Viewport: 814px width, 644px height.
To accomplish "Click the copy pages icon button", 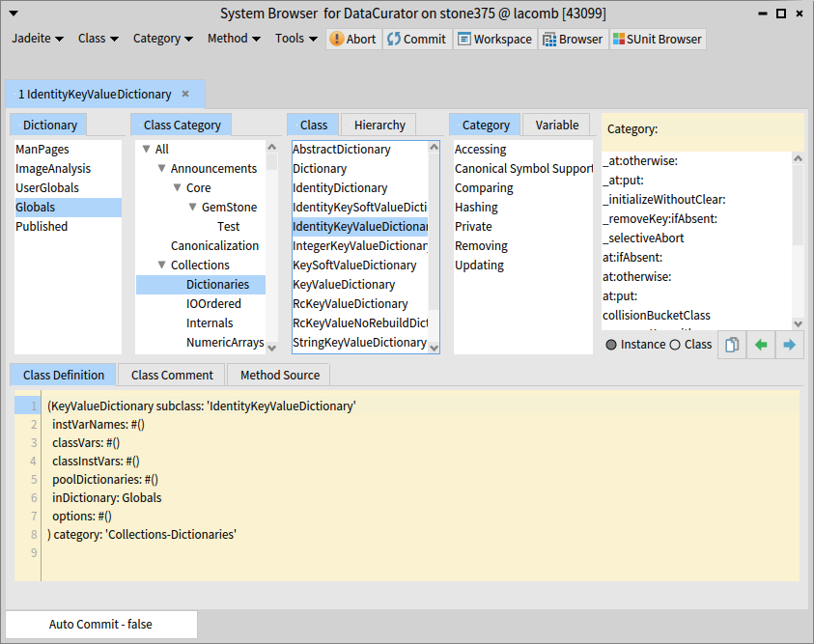I will 732,345.
